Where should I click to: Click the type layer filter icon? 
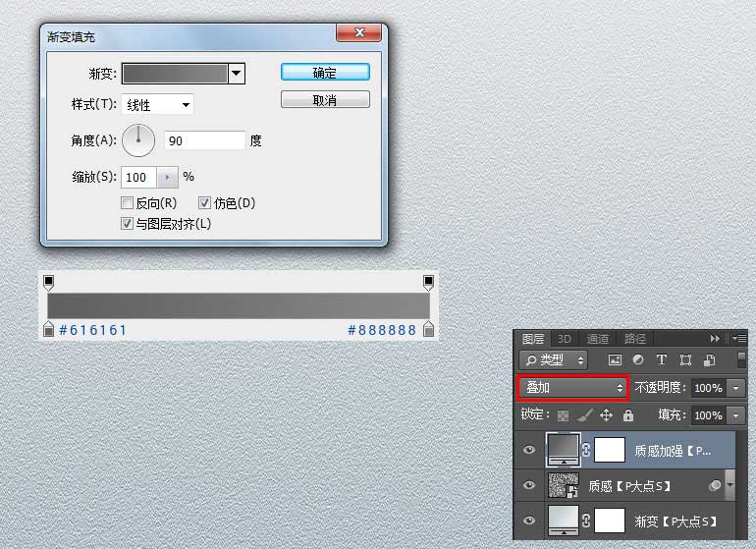click(661, 360)
